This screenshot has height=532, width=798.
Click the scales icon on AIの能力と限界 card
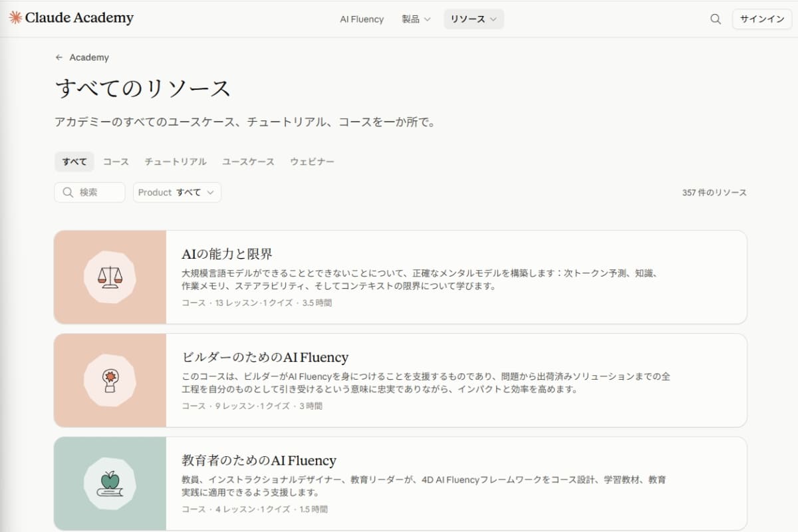[110, 277]
